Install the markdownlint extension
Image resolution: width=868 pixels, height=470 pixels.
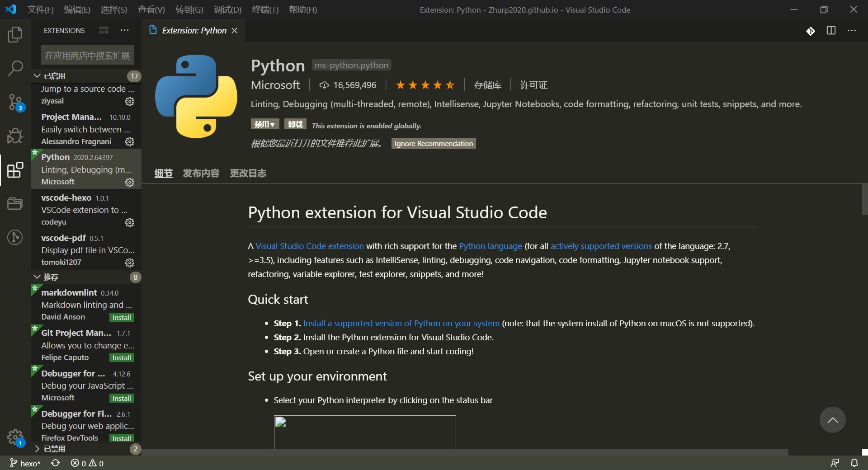click(x=122, y=317)
